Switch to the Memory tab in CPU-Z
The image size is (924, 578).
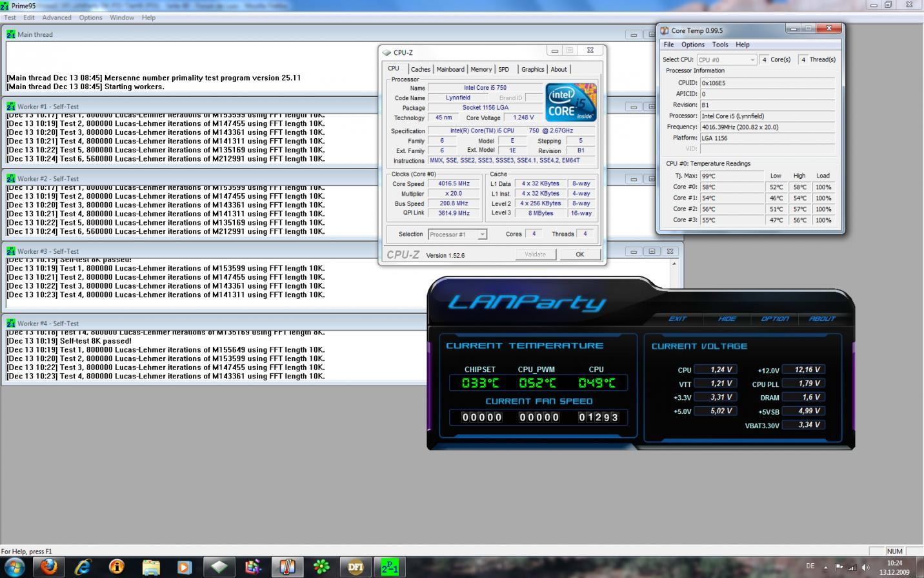point(481,69)
